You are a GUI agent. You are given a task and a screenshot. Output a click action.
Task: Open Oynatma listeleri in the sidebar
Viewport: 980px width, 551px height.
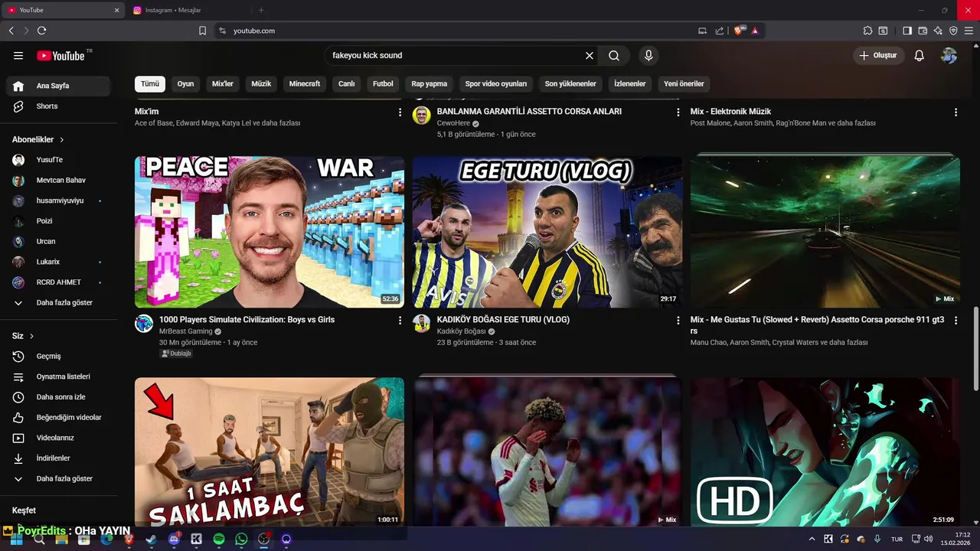59,377
